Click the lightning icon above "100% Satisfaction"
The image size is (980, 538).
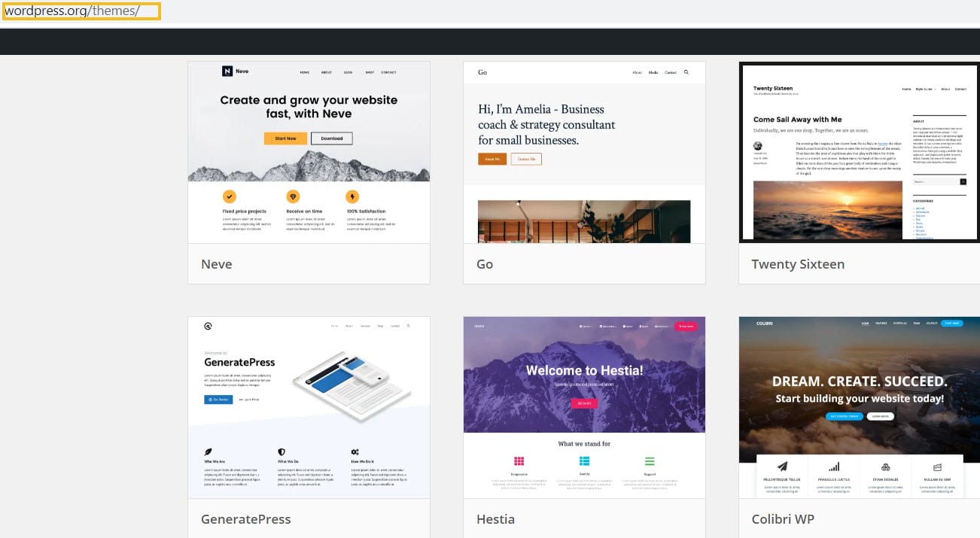click(352, 196)
